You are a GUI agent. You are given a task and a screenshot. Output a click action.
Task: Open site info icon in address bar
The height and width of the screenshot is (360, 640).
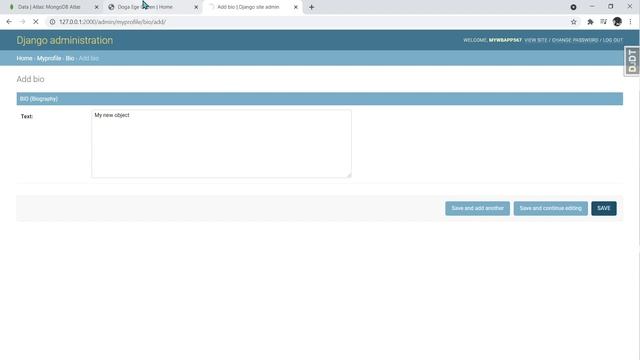pos(52,22)
